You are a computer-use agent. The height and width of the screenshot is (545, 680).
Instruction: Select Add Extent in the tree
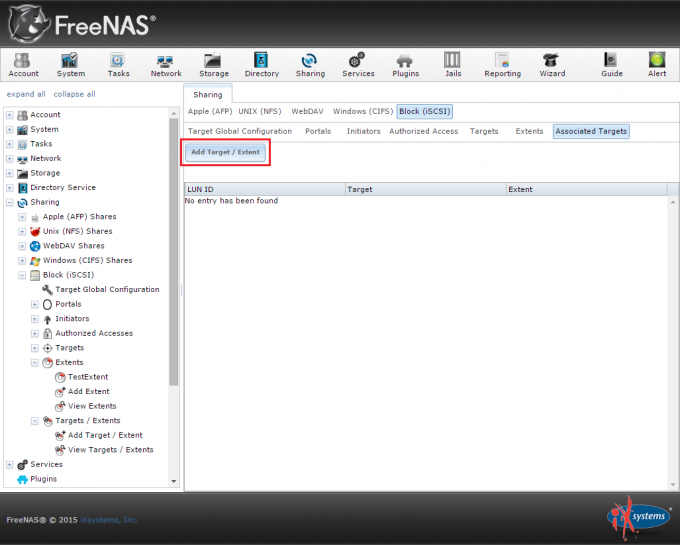point(88,392)
